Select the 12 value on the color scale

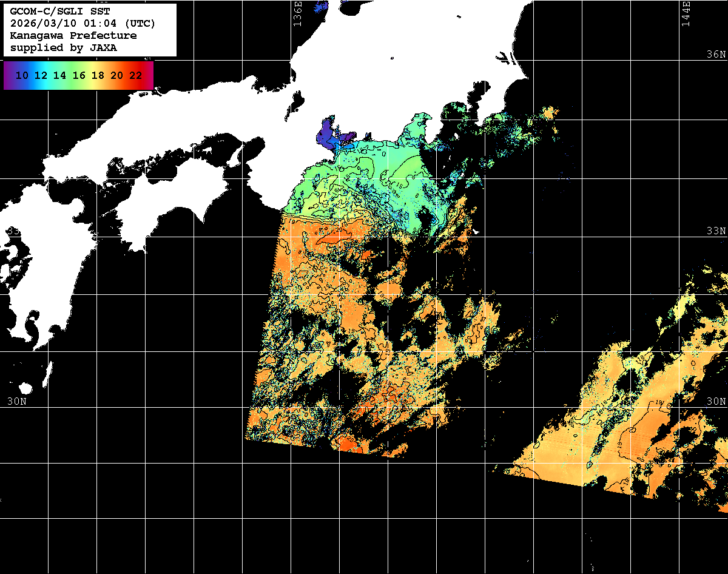(41, 75)
